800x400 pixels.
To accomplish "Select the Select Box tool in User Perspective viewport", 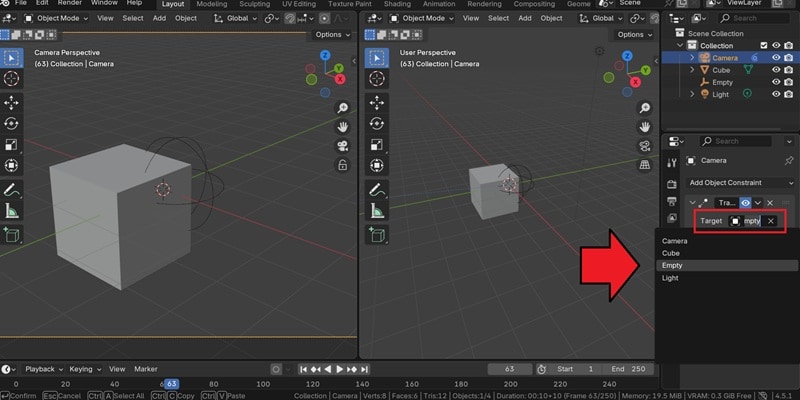I will (377, 58).
